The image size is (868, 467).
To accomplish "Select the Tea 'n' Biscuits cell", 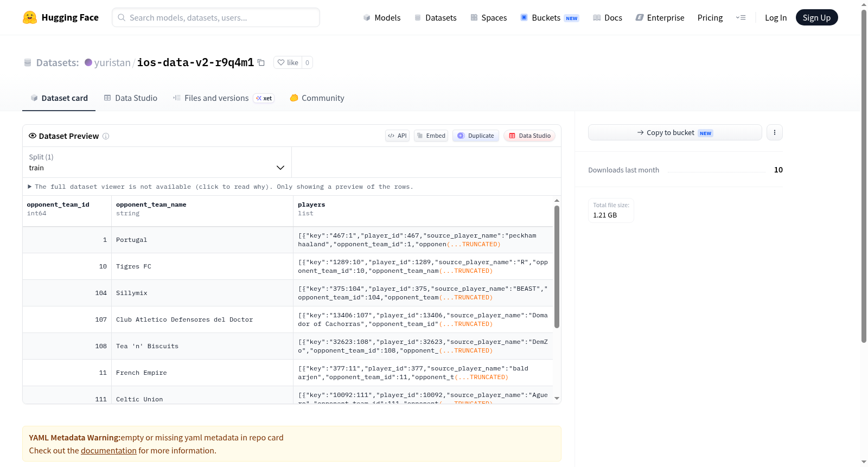I will click(x=202, y=346).
